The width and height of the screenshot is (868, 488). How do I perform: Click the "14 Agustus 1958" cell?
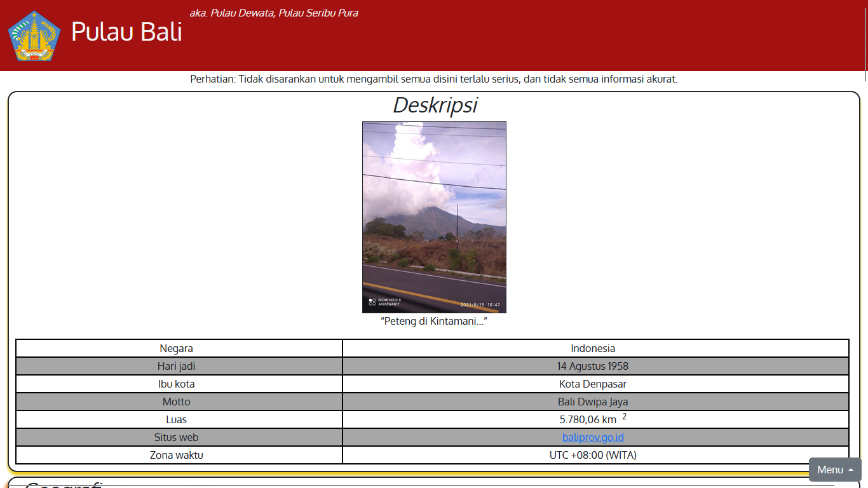coord(596,366)
